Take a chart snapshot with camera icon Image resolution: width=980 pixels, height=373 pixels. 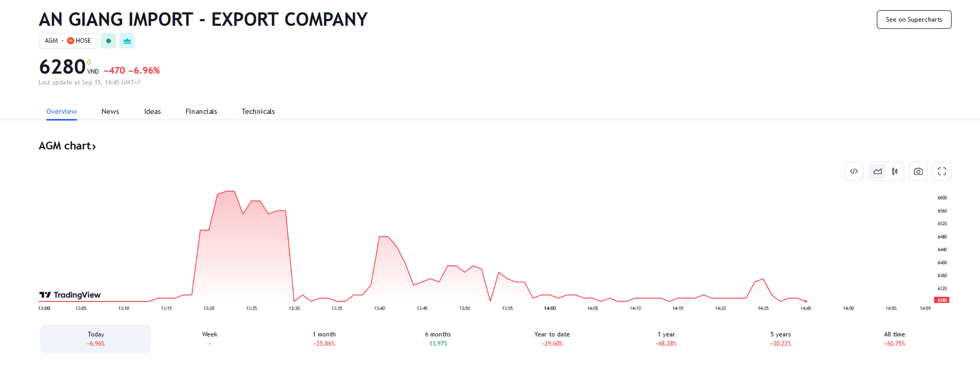(x=918, y=172)
